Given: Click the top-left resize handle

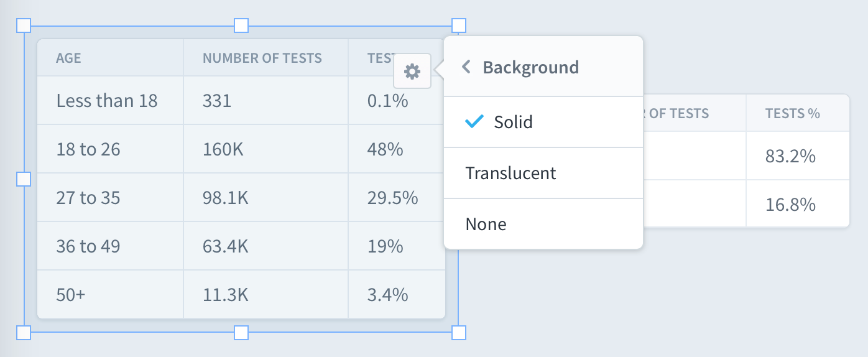Looking at the screenshot, I should point(23,25).
